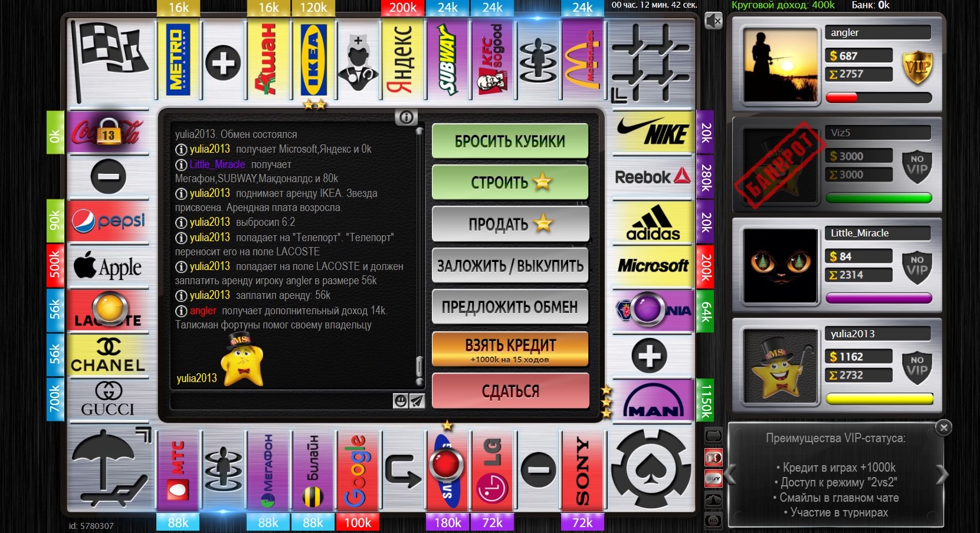The width and height of the screenshot is (980, 533).
Task: Toggle the red coins side button
Action: click(x=713, y=457)
